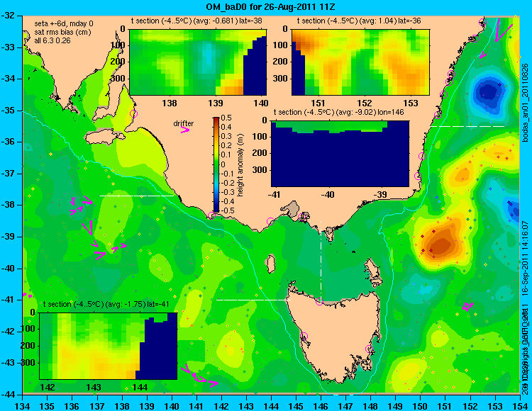Click the title 'OM_baD0 for 26-Aug-2011 11Z'
The width and height of the screenshot is (532, 411).
point(271,6)
